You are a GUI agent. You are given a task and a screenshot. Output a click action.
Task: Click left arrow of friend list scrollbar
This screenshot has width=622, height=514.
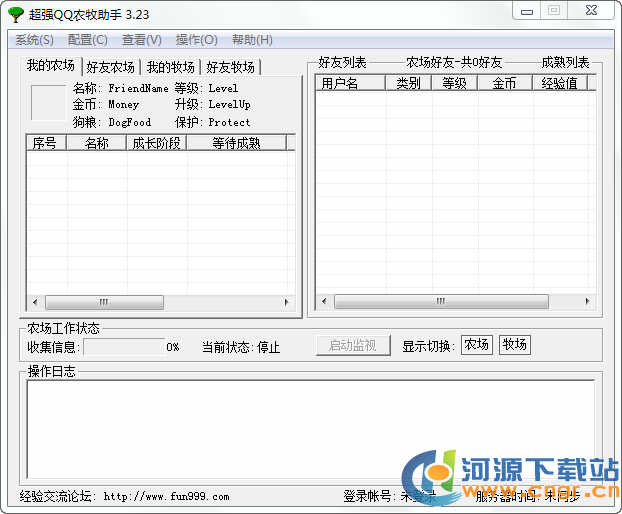324,301
